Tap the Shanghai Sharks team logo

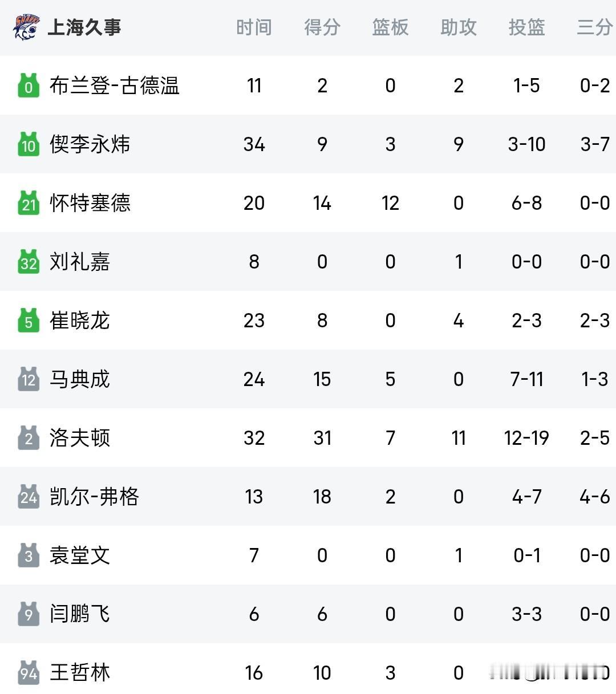coord(26,27)
